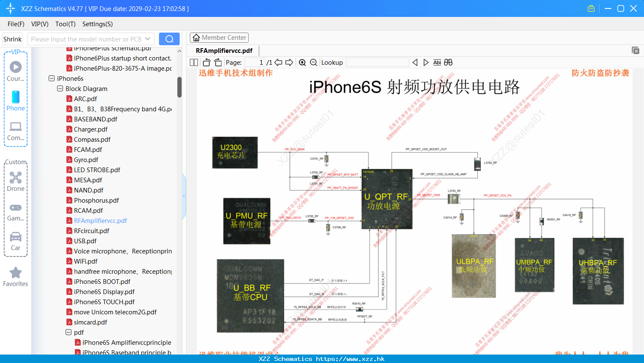644x363 pixels.
Task: Collapse the Block Diagram folder
Action: [x=60, y=88]
